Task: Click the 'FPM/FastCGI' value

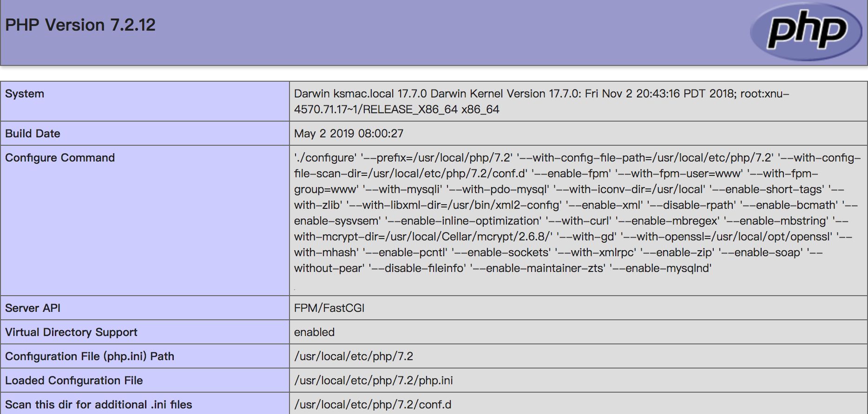Action: [x=329, y=308]
